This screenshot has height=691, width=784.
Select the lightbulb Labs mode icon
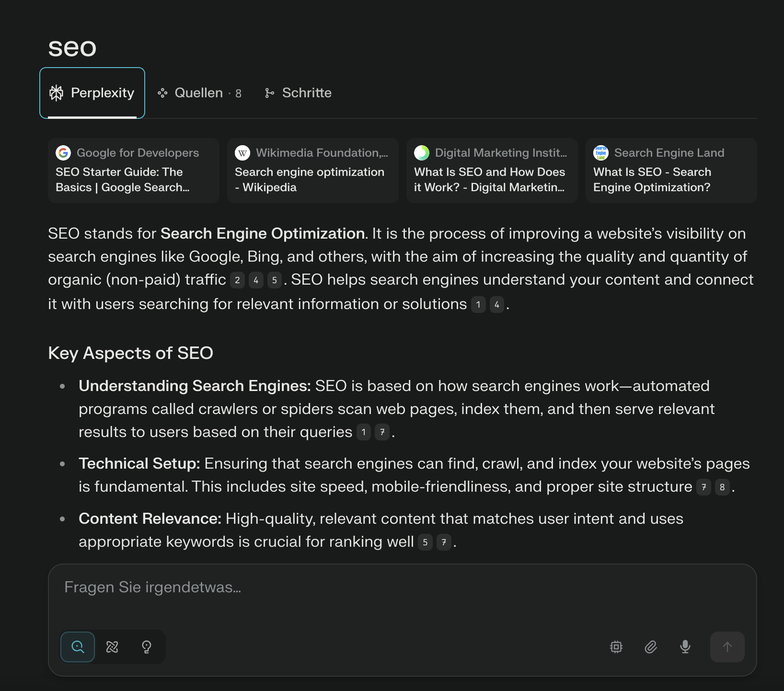(x=147, y=647)
